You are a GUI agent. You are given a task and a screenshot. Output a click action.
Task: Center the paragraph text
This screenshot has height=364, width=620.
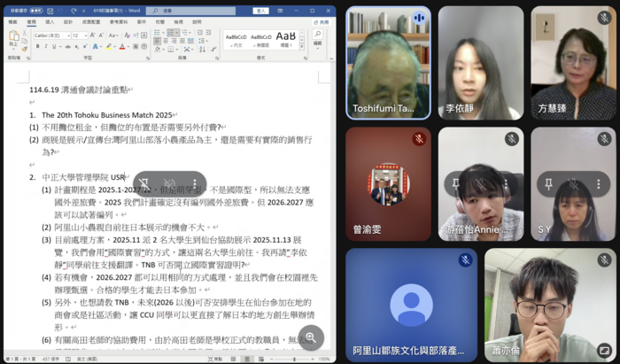point(166,41)
